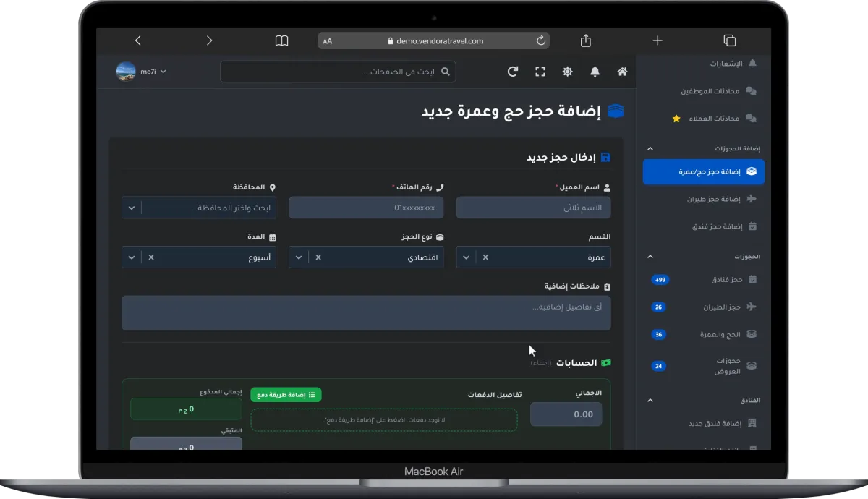
Task: Click the Safari address bar demo.vendoratravel.com
Action: 434,41
